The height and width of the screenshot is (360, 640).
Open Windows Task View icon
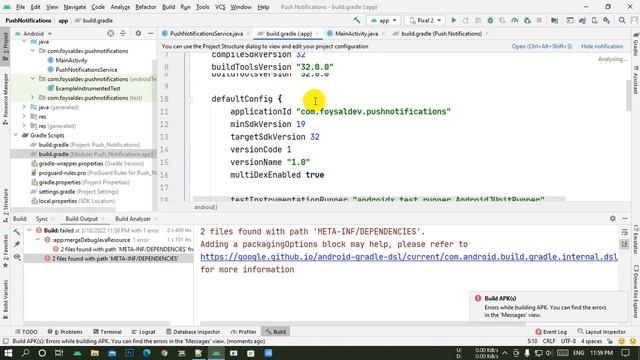pyautogui.click(x=59, y=353)
